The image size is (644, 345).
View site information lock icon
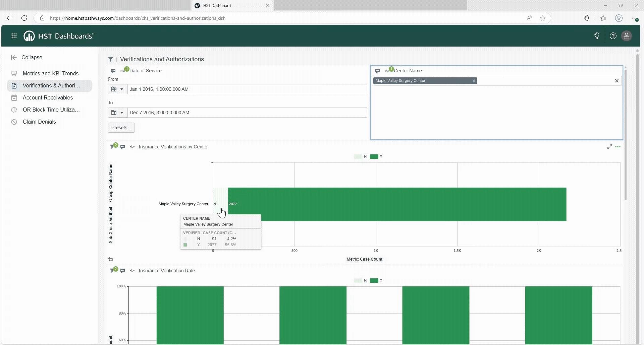pyautogui.click(x=42, y=18)
